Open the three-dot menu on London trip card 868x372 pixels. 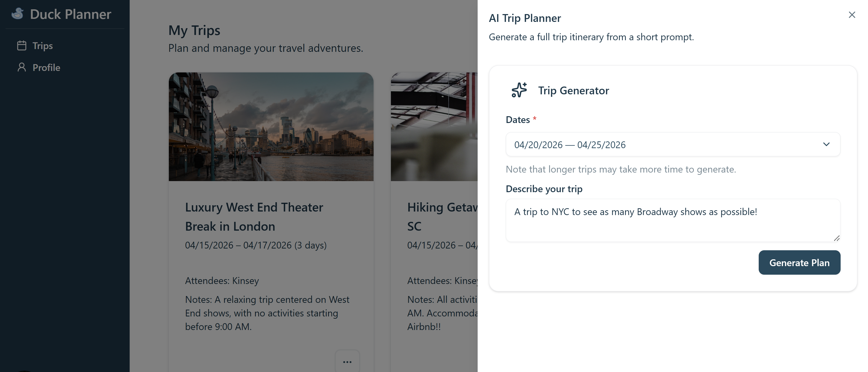point(347,361)
